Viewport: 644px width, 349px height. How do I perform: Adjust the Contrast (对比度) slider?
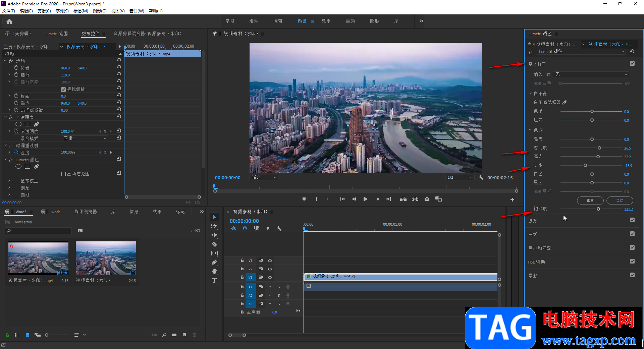pyautogui.click(x=599, y=148)
